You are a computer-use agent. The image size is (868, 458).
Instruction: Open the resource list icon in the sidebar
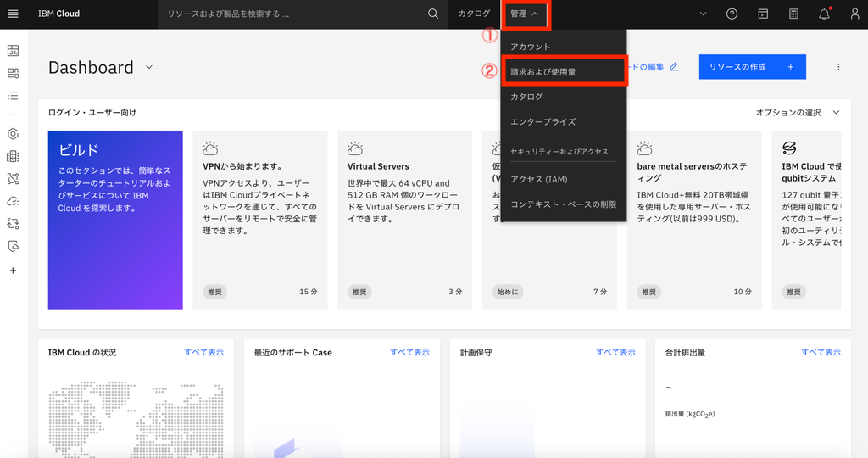[14, 96]
